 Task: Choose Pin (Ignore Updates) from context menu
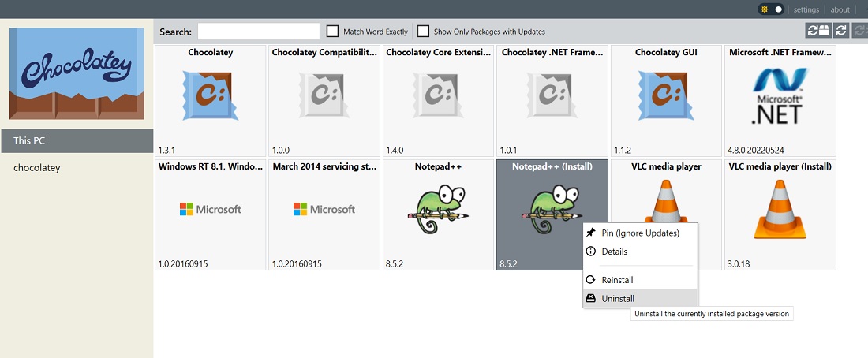[641, 233]
